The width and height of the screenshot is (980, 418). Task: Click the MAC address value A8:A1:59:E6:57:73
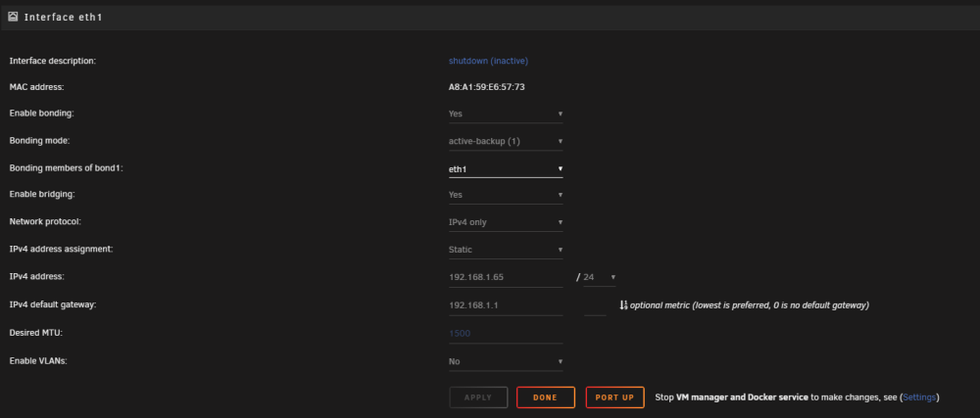pyautogui.click(x=487, y=87)
